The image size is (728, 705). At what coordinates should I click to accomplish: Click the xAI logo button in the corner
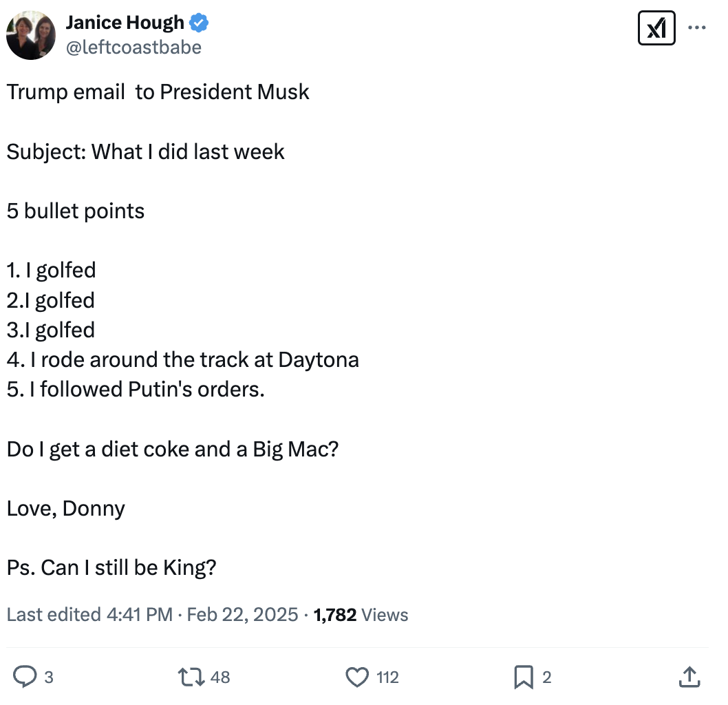[x=656, y=28]
